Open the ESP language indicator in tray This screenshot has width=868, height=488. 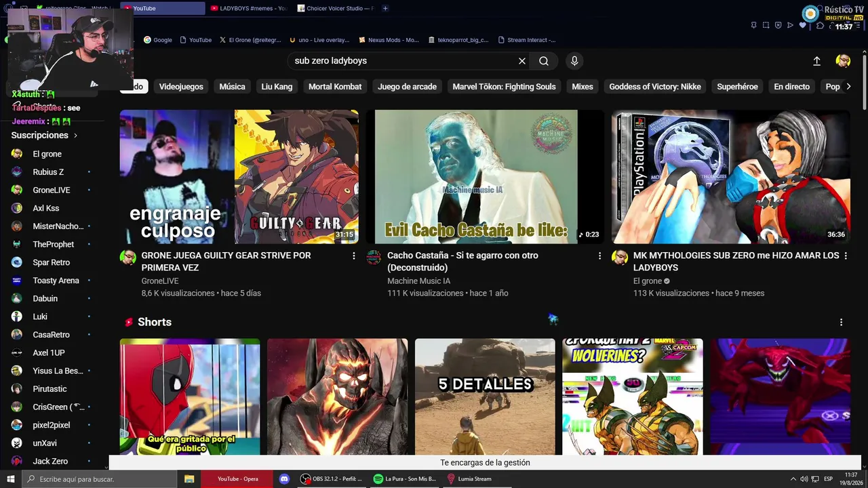click(828, 479)
